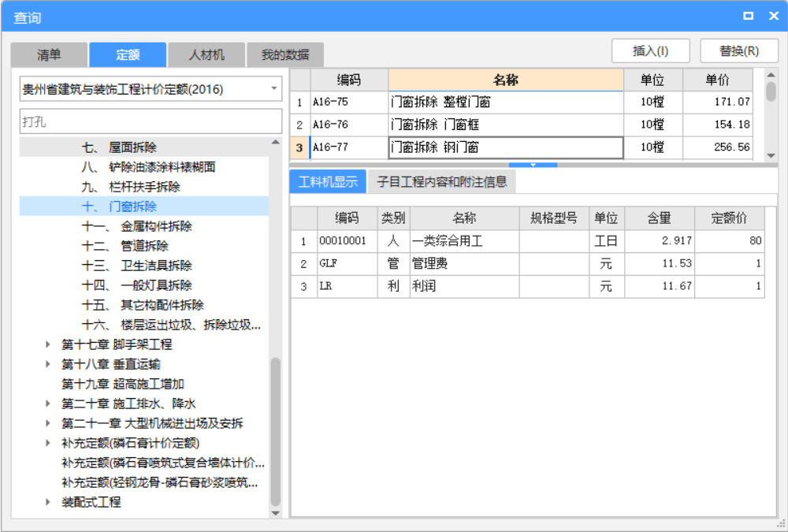Select the 00010001 code cell

point(348,241)
